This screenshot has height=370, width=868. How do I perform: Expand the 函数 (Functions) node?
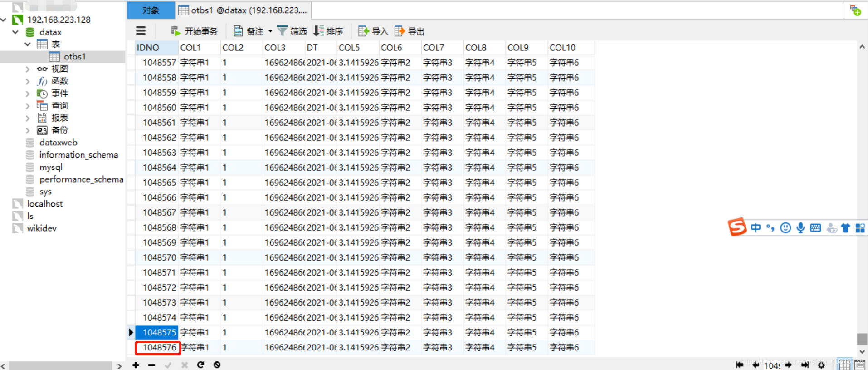click(28, 81)
